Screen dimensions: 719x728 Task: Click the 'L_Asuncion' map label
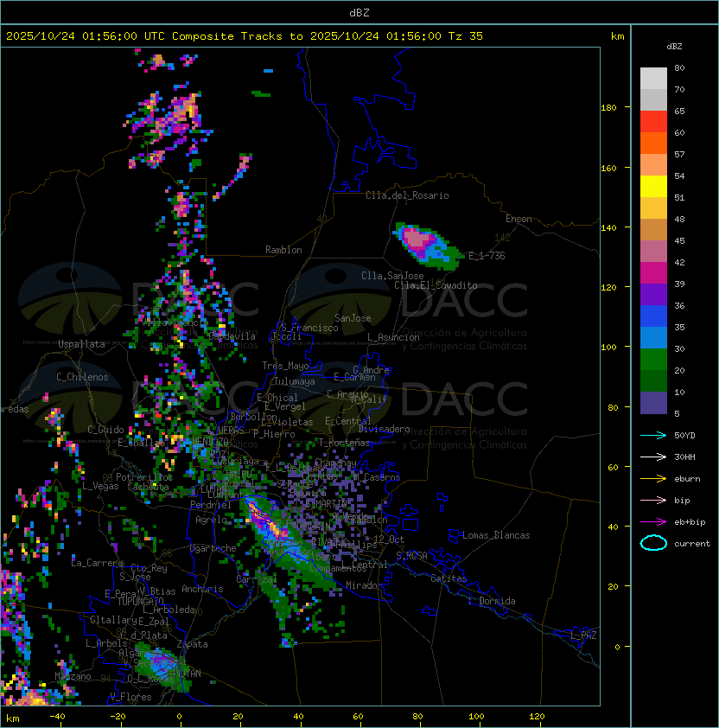pos(393,337)
